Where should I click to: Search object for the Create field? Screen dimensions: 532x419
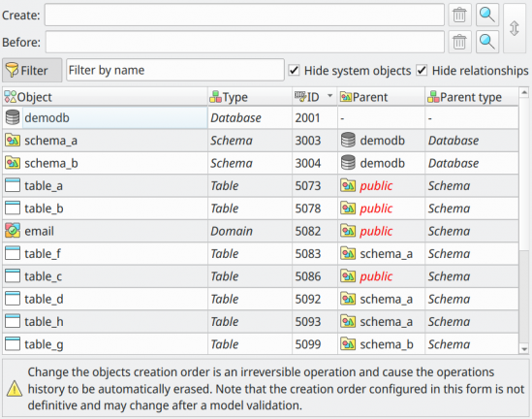(x=487, y=15)
